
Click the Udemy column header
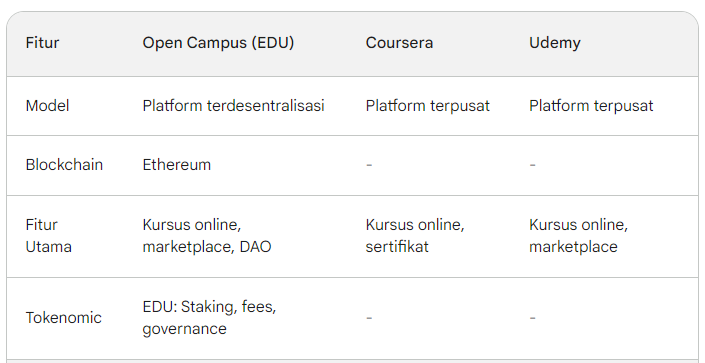(554, 43)
